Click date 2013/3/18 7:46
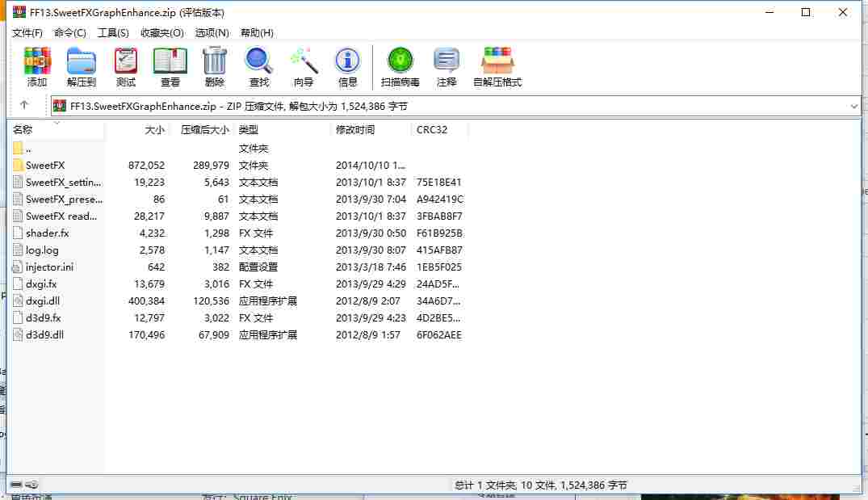Viewport: 868px width, 500px height. pos(371,267)
